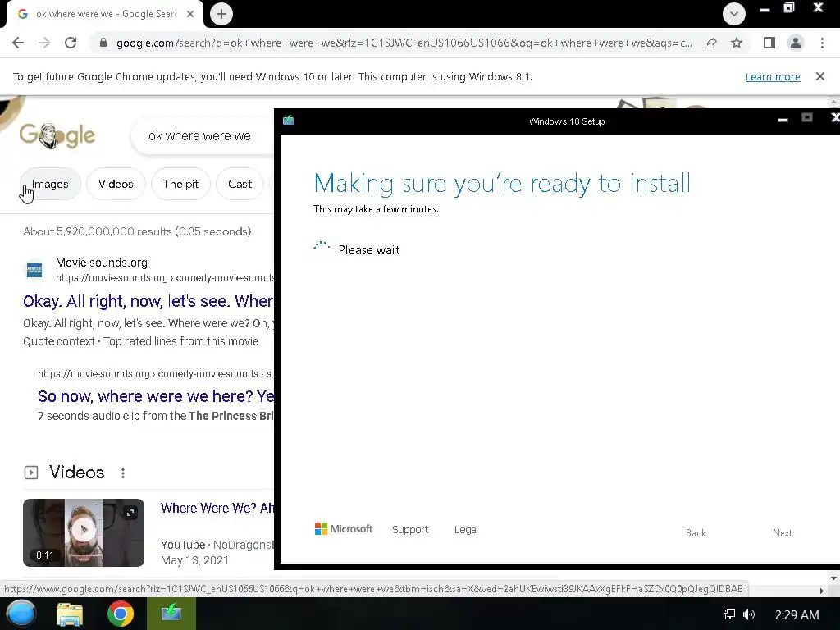Image resolution: width=840 pixels, height=630 pixels.
Task: Click Support in Windows 10 Setup
Action: pyautogui.click(x=410, y=529)
